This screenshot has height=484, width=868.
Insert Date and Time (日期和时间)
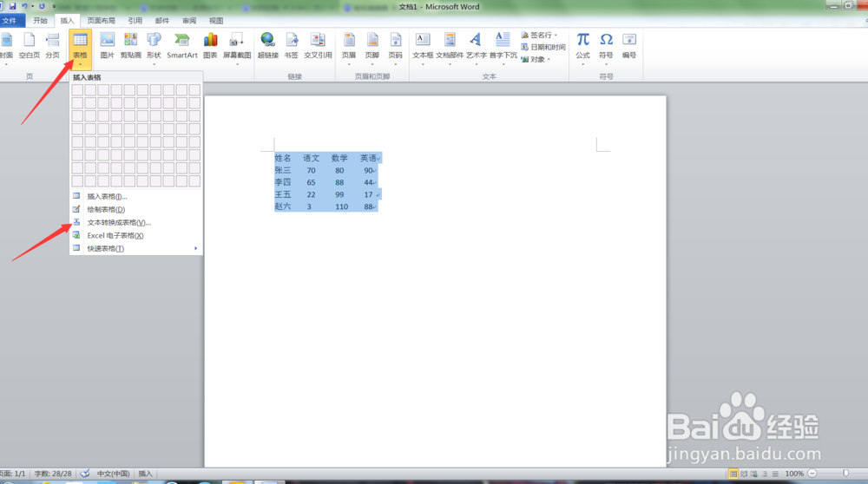(x=543, y=47)
